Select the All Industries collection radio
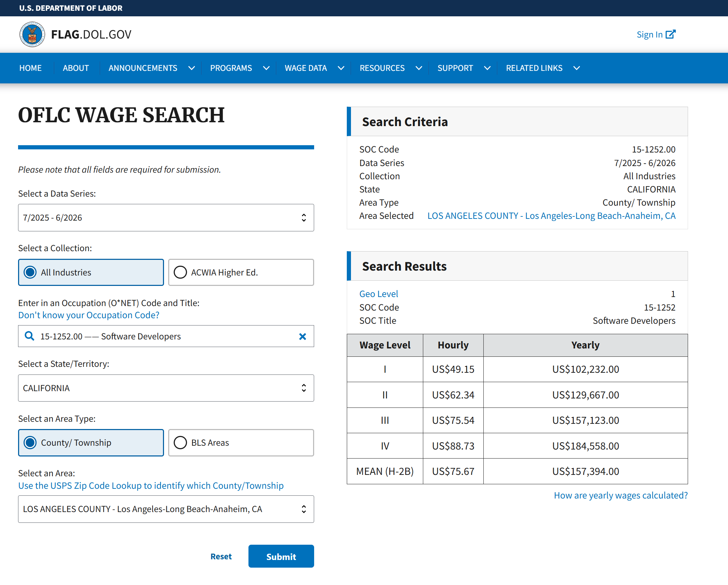 pyautogui.click(x=91, y=272)
